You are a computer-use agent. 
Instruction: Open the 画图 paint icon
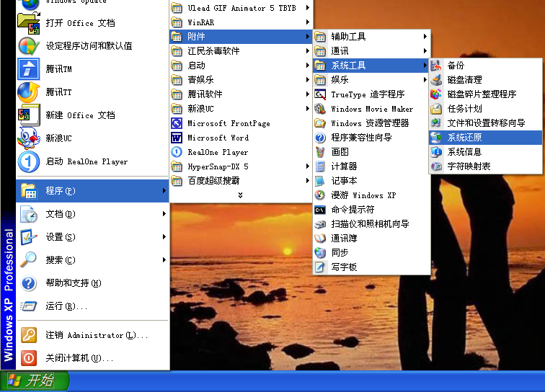pos(321,152)
